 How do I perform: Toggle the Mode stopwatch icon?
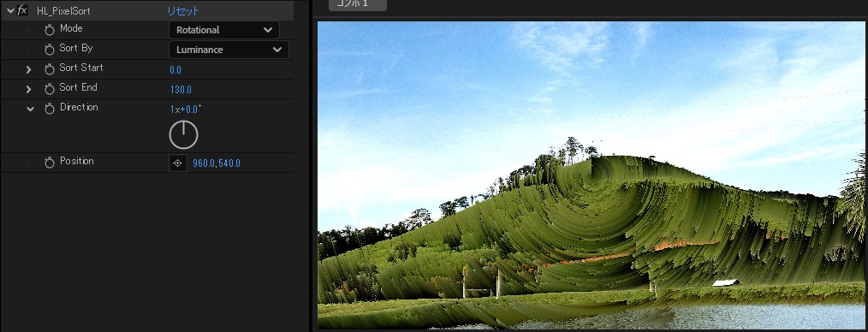(50, 30)
